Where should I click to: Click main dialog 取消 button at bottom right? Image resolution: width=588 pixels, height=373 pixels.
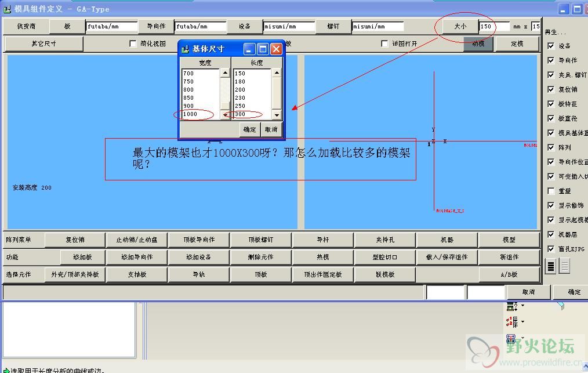pos(528,292)
